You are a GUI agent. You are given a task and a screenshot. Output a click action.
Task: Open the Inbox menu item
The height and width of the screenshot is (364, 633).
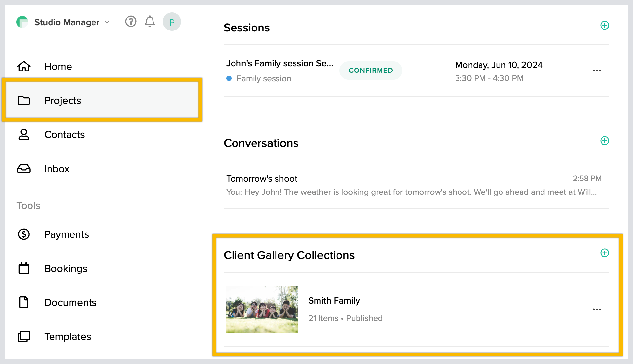point(57,169)
